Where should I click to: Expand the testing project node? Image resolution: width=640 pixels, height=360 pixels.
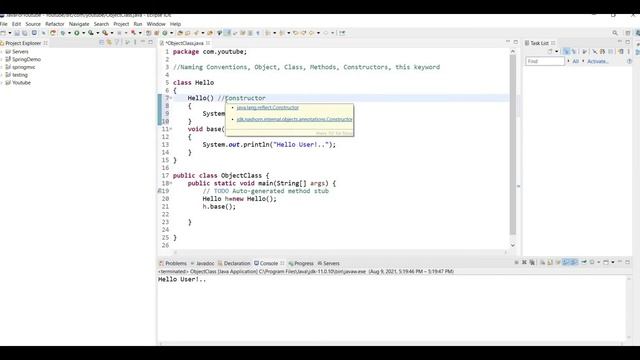tap(2, 75)
